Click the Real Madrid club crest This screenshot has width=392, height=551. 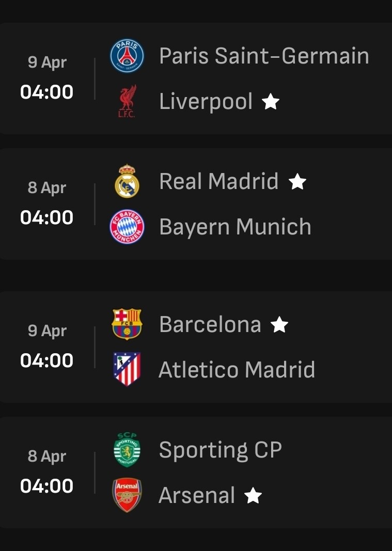pyautogui.click(x=127, y=181)
